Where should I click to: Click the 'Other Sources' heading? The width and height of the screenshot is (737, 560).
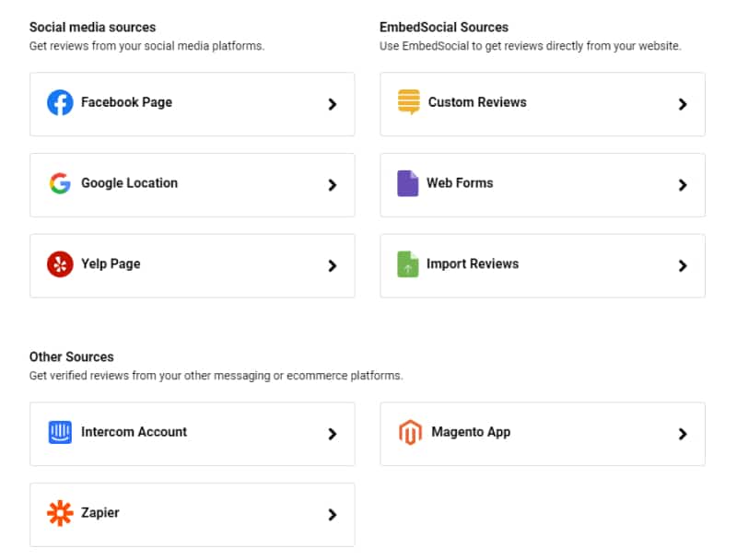tap(72, 357)
